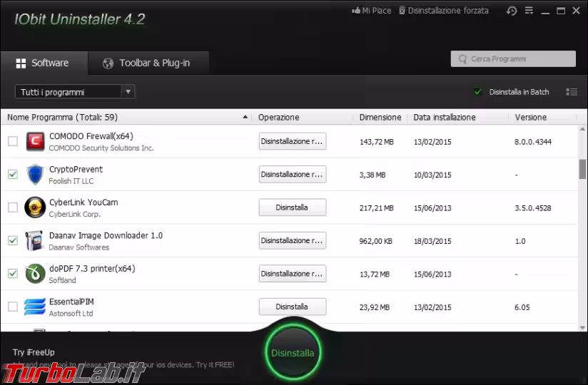Select the COMODO Firewall(x64) name text
The height and width of the screenshot is (385, 588).
tap(91, 136)
